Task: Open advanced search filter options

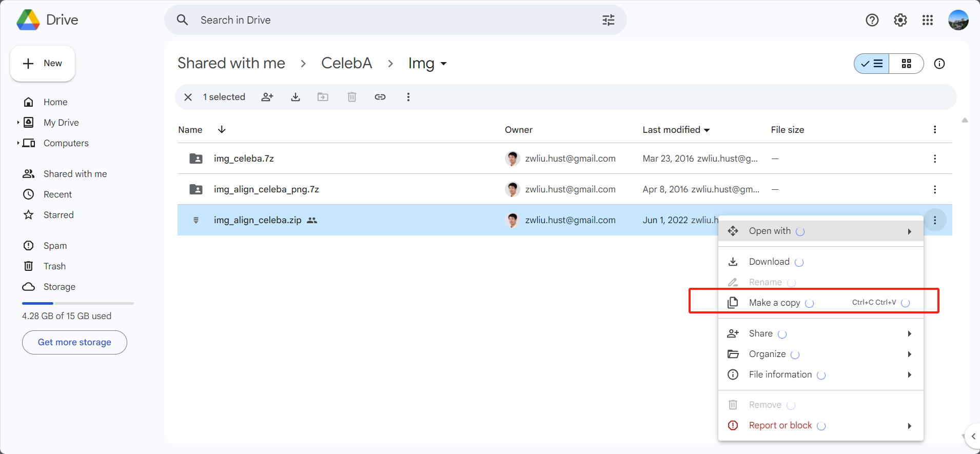Action: point(608,20)
